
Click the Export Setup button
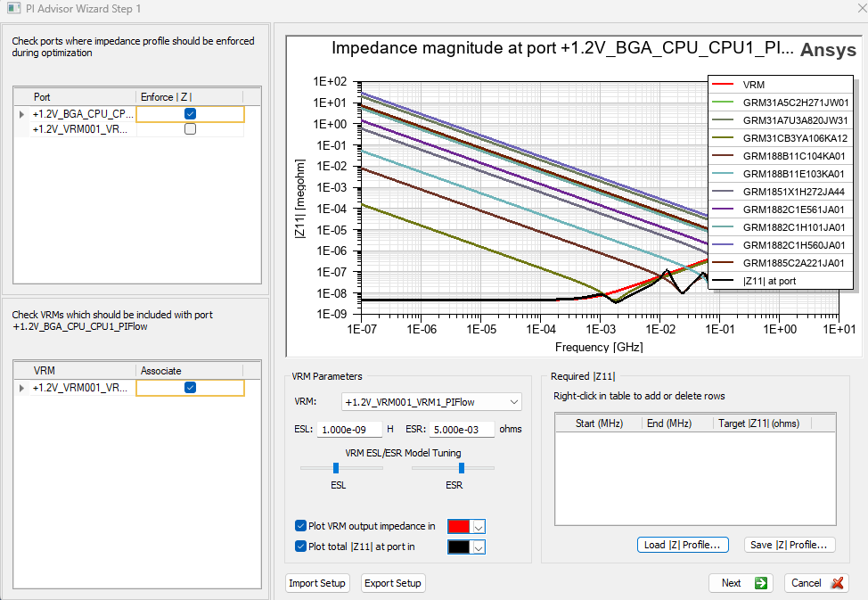coord(394,583)
